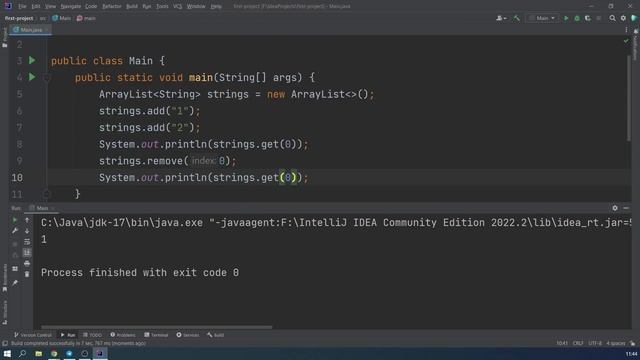Open the Tools menu

[162, 6]
